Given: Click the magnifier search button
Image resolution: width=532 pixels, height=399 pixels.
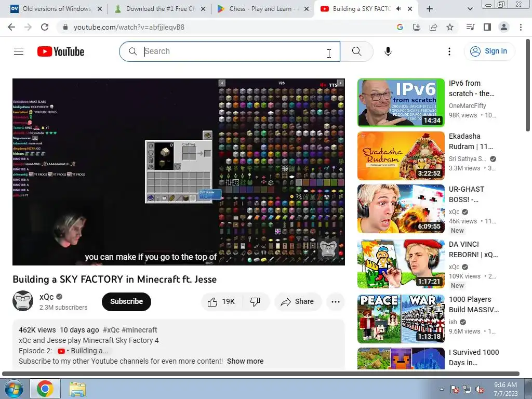Looking at the screenshot, I should coord(356,51).
